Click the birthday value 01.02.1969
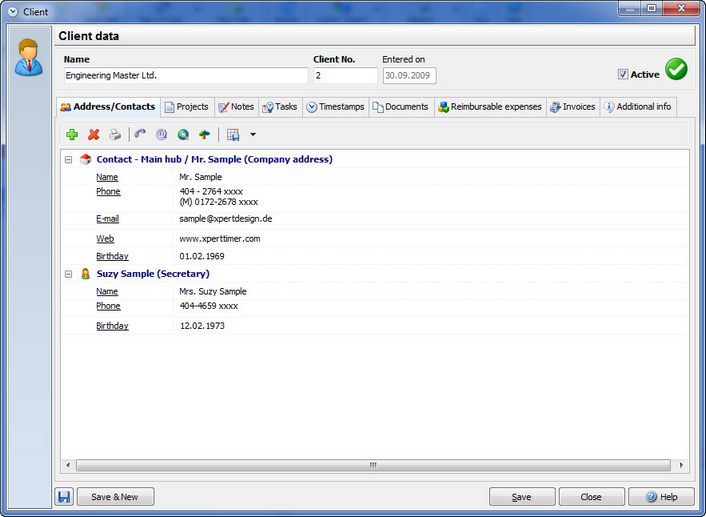This screenshot has height=517, width=706. (202, 256)
